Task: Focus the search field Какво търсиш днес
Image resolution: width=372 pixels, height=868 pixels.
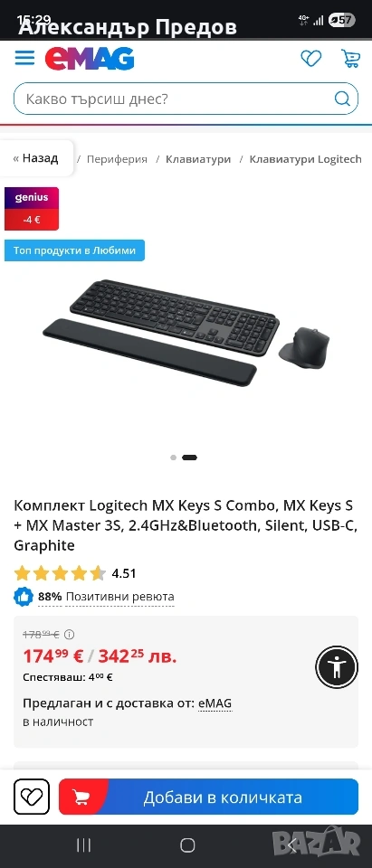Action: (x=173, y=99)
